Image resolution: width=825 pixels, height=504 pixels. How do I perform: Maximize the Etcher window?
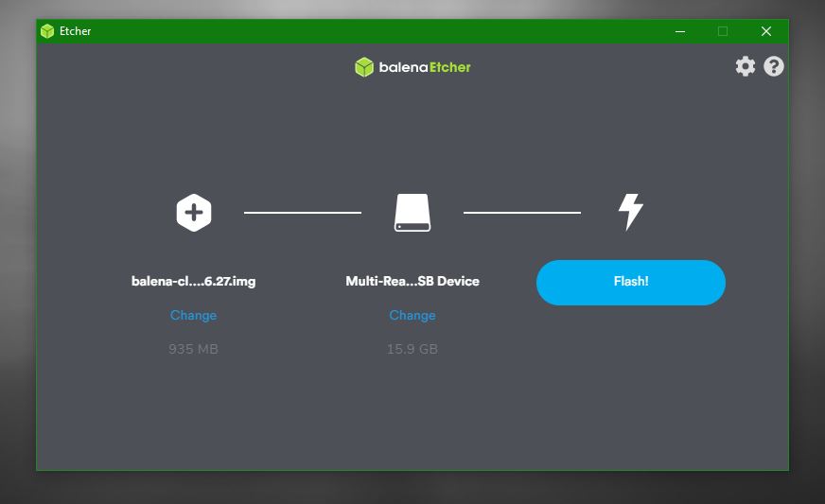pos(723,31)
